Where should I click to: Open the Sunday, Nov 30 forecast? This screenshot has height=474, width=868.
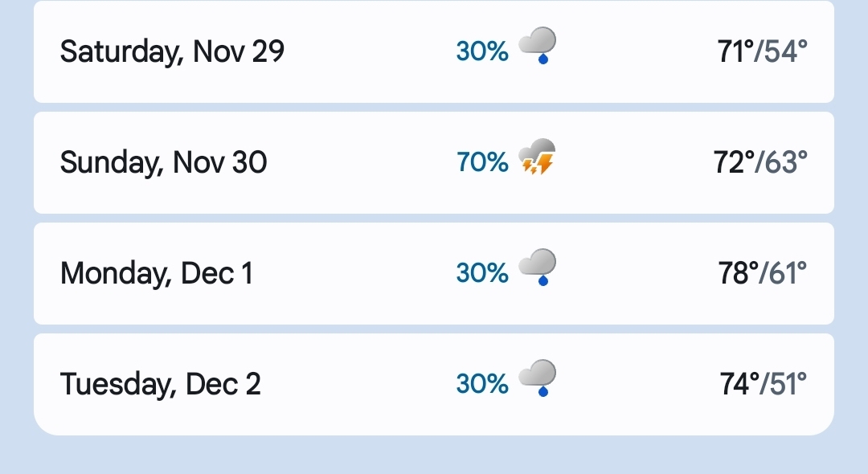[163, 163]
